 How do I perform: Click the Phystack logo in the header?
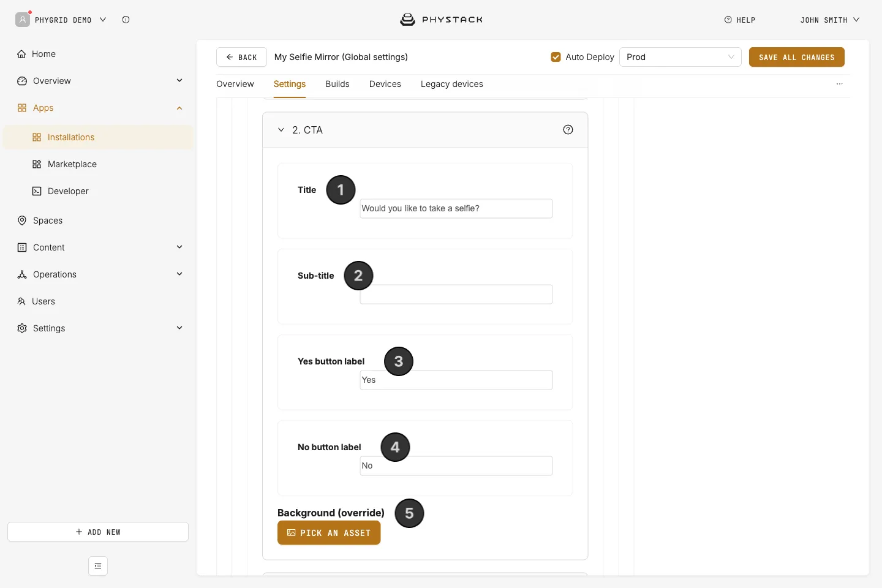441,20
